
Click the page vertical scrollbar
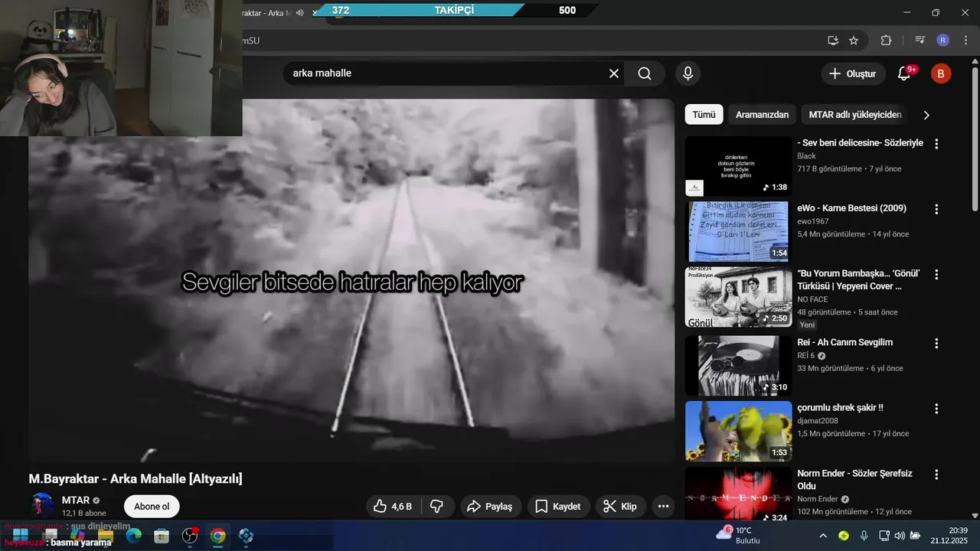pyautogui.click(x=975, y=138)
